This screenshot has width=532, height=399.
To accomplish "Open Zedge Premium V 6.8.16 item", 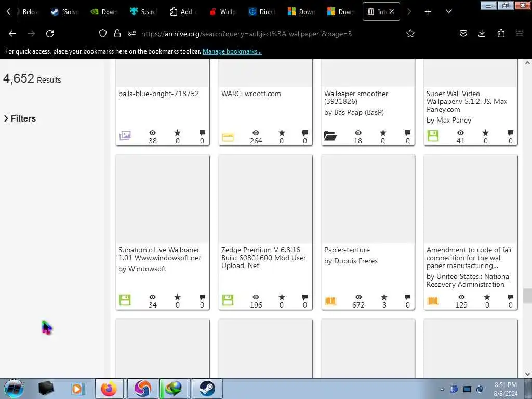I will coord(263,258).
